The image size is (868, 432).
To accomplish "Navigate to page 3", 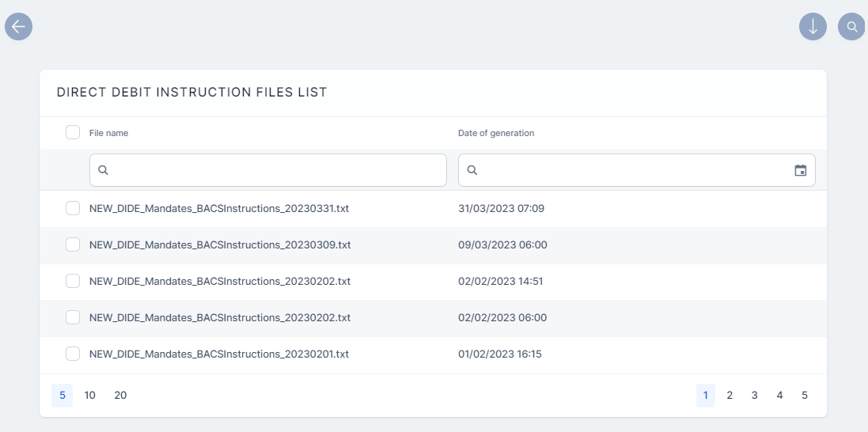I will [755, 395].
